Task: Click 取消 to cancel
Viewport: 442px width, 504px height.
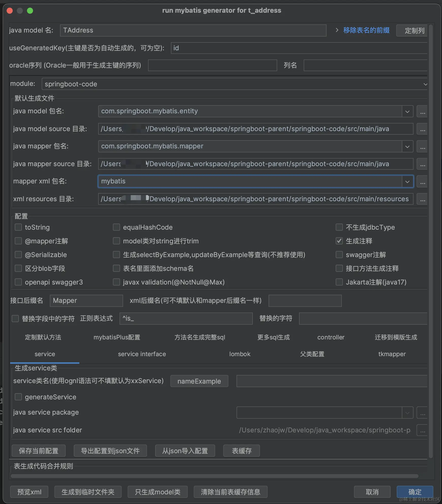Action: pyautogui.click(x=372, y=492)
